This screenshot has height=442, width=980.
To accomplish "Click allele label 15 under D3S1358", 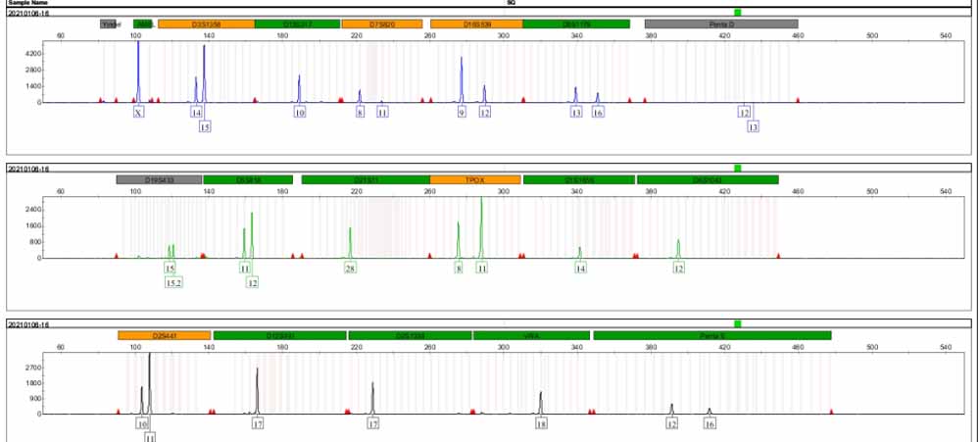I will pos(205,126).
